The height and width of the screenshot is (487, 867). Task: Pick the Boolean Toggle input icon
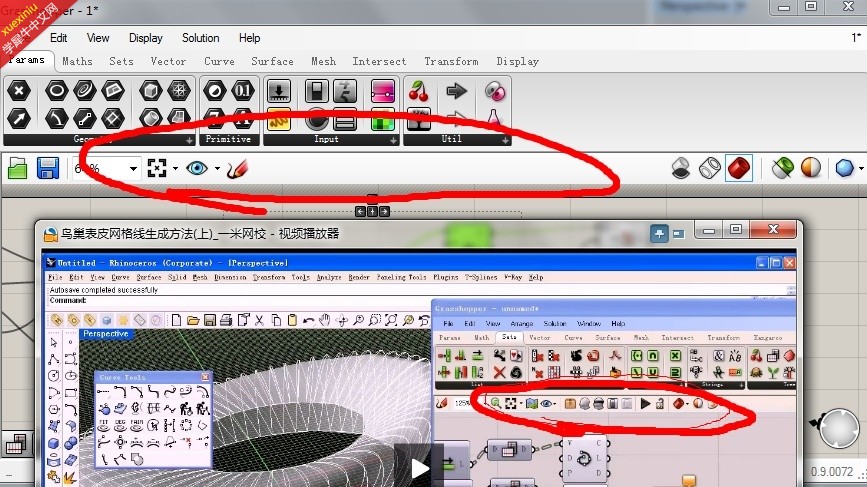[316, 91]
